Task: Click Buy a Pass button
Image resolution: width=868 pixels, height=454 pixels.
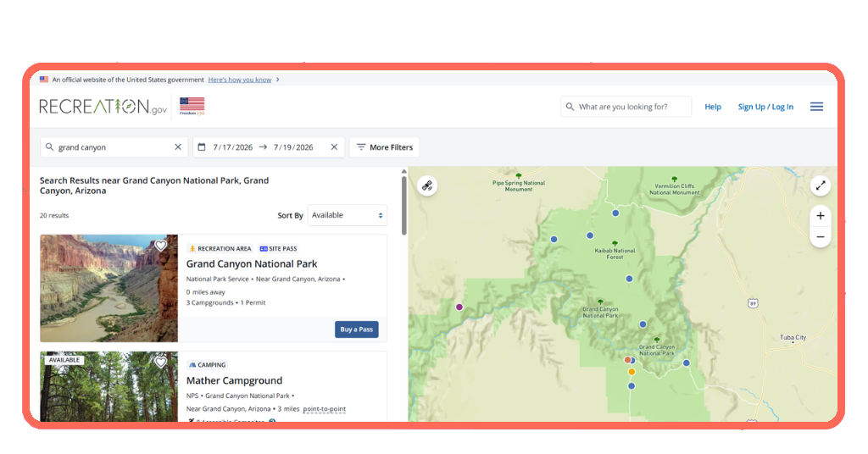Action: 357,329
